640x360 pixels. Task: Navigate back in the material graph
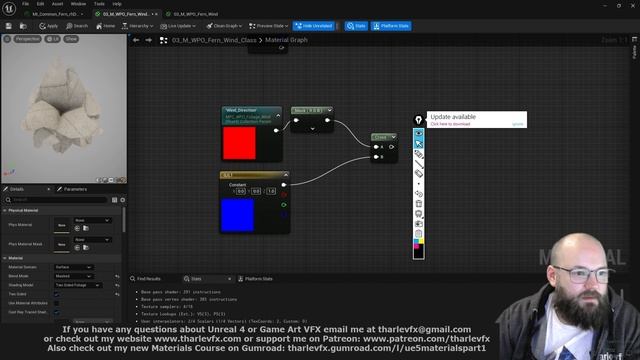[136, 40]
